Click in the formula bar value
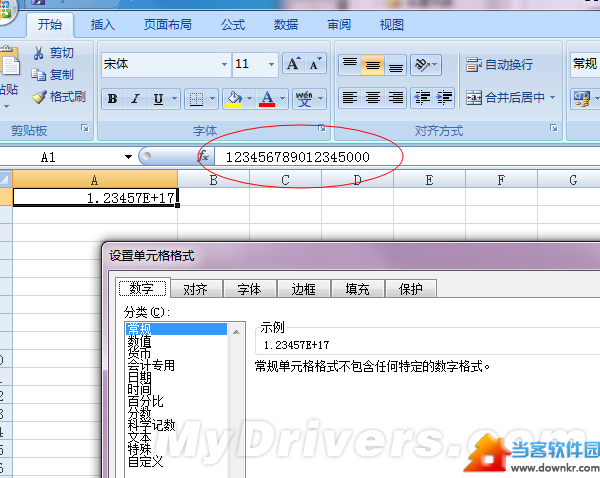Image resolution: width=600 pixels, height=478 pixels. point(298,157)
